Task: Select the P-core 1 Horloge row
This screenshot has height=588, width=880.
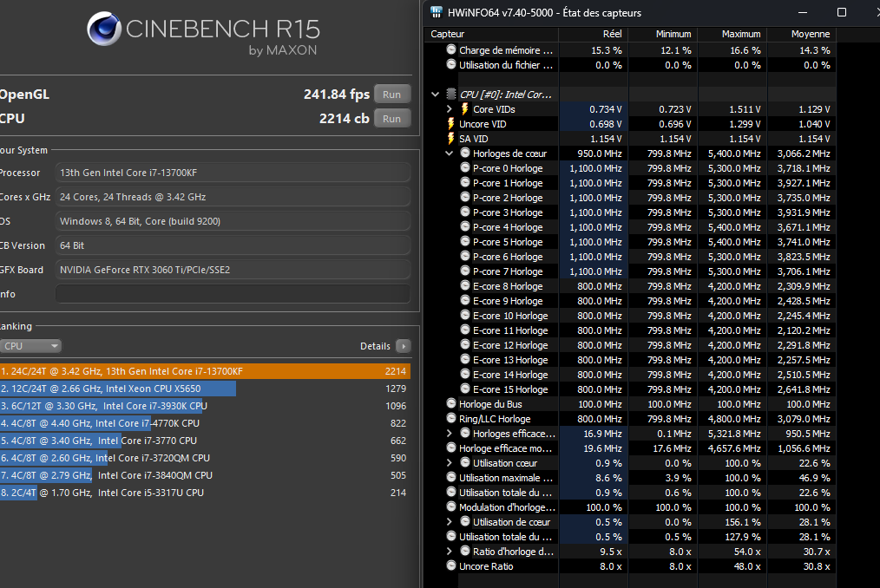Action: (632, 183)
